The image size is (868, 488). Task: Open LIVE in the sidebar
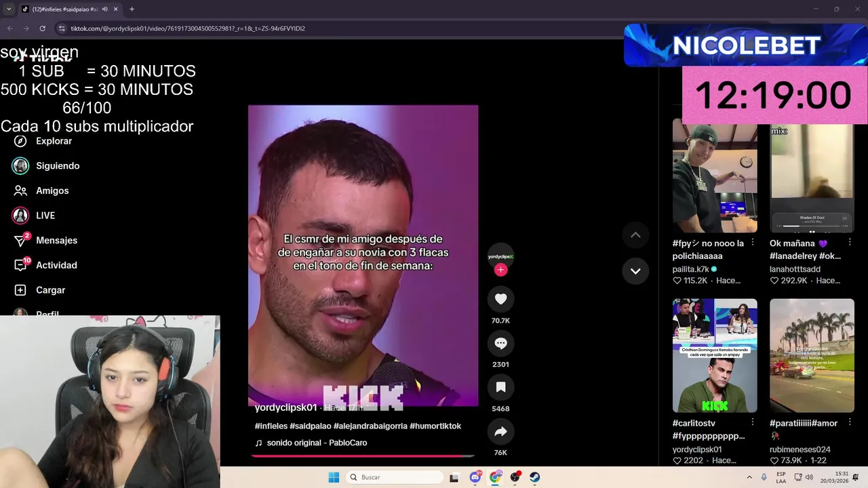tap(45, 216)
